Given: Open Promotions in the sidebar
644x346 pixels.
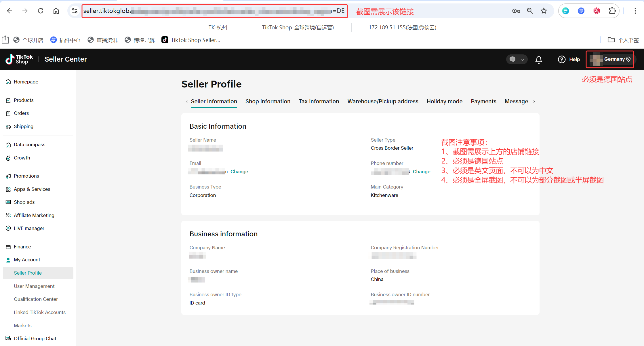Looking at the screenshot, I should pos(26,176).
